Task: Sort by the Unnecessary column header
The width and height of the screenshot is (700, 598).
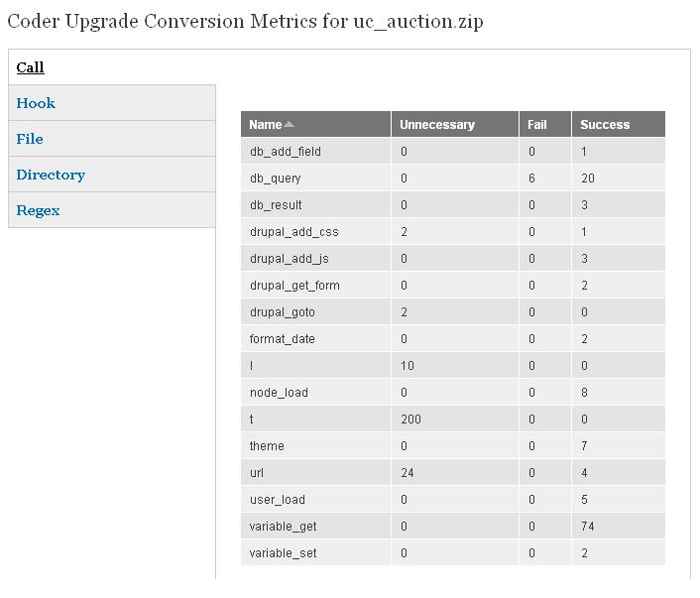Action: point(437,125)
